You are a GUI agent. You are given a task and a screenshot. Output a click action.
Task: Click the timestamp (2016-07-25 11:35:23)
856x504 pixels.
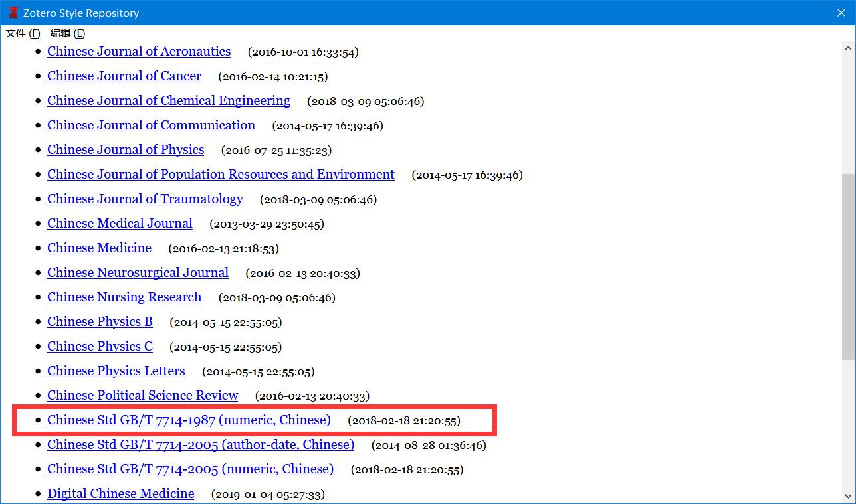tap(276, 151)
